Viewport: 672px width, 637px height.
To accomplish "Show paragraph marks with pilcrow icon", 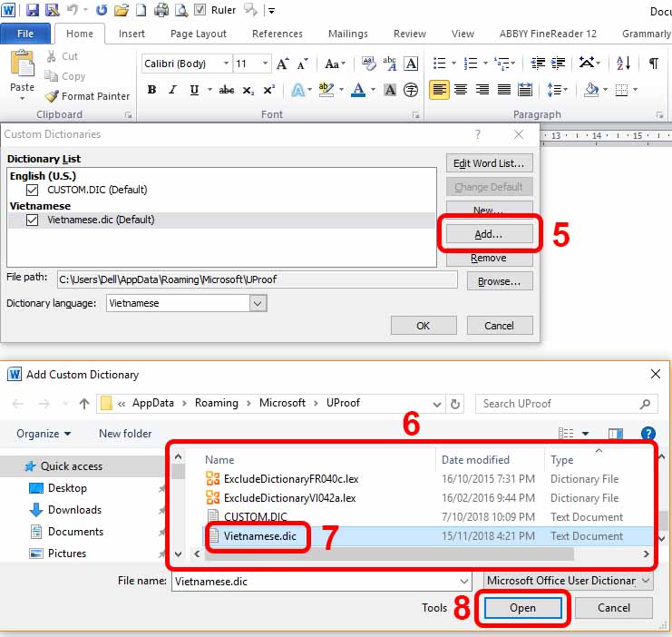I will click(x=653, y=64).
